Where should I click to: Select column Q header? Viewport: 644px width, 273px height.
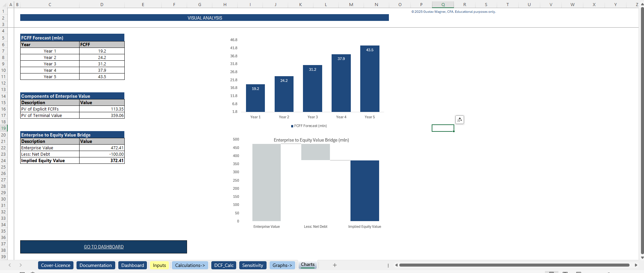[x=443, y=4]
